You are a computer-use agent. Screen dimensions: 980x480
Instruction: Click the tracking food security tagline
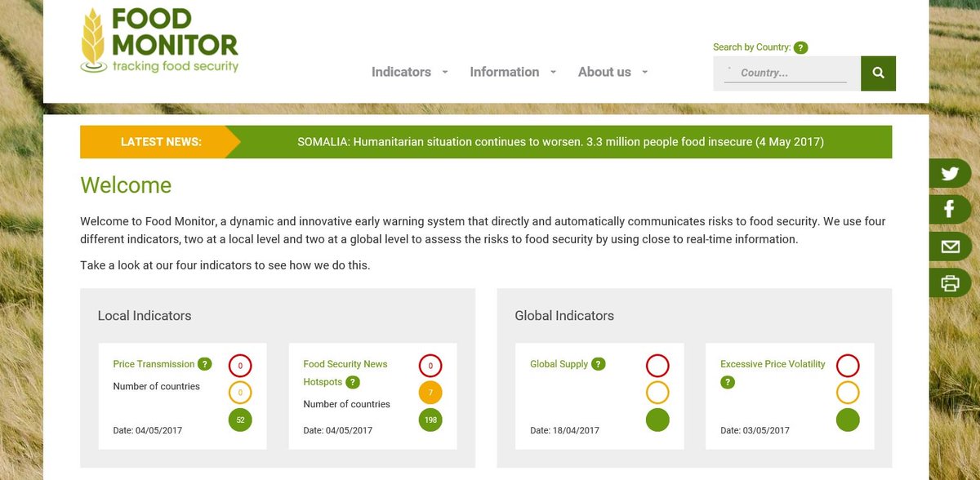(x=176, y=66)
